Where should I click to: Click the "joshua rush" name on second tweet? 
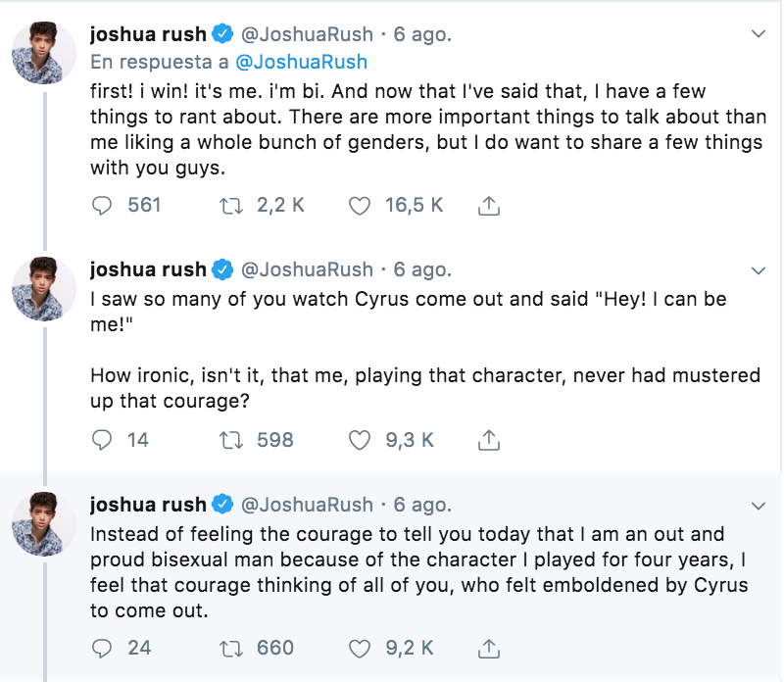148,269
